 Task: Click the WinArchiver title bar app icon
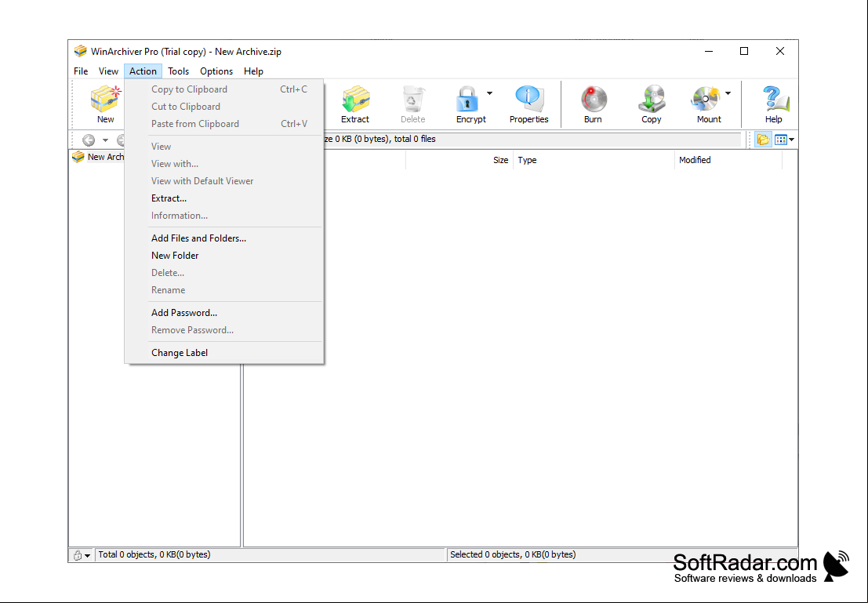81,51
